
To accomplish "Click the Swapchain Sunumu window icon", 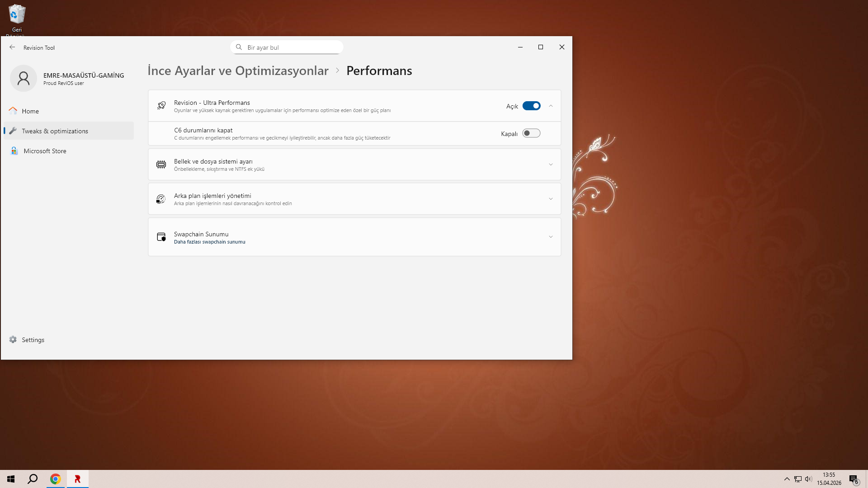I will [161, 237].
